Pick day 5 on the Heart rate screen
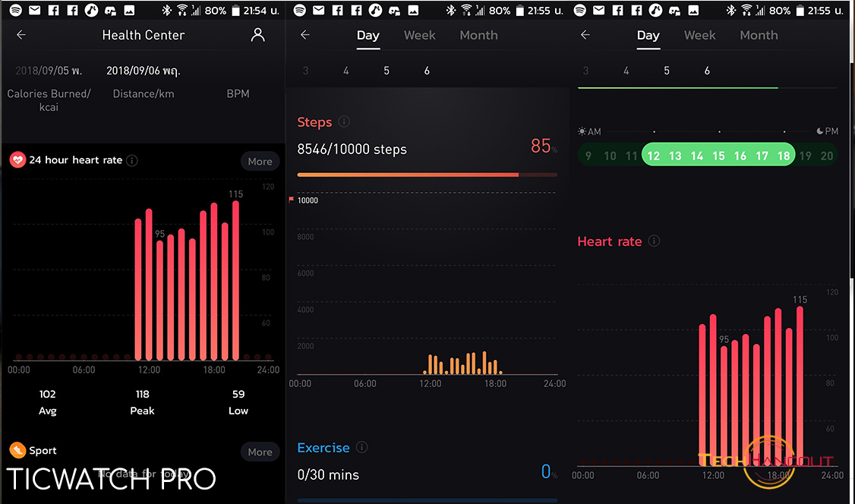The width and height of the screenshot is (855, 504). tap(667, 71)
